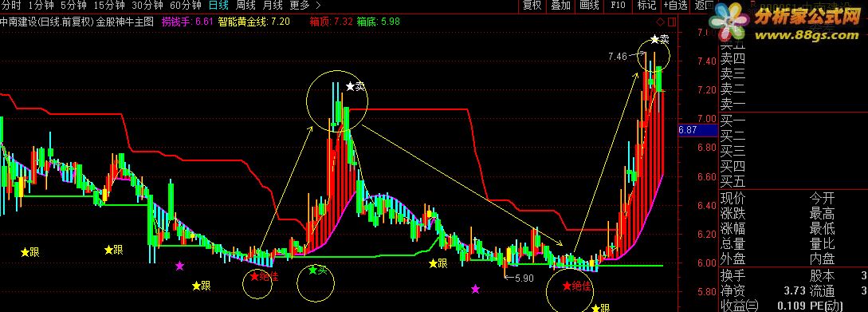Click the 箱顶: 7.32 indicator value
The height and width of the screenshot is (312, 868).
click(331, 22)
